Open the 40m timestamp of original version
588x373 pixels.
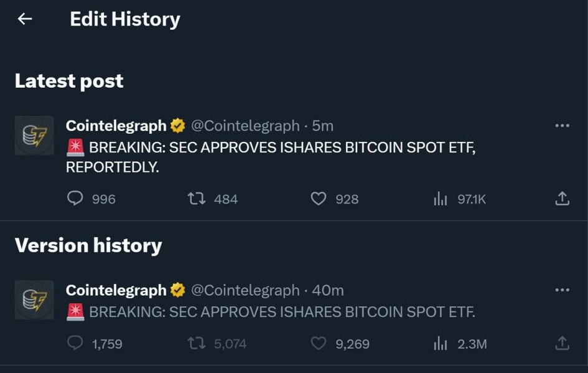328,290
